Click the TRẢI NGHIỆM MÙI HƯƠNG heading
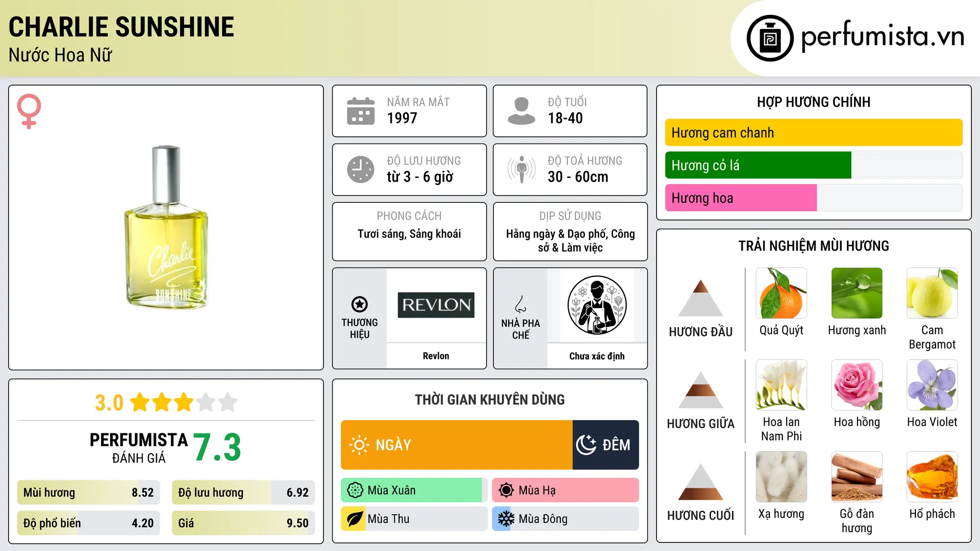The width and height of the screenshot is (980, 551). 813,246
